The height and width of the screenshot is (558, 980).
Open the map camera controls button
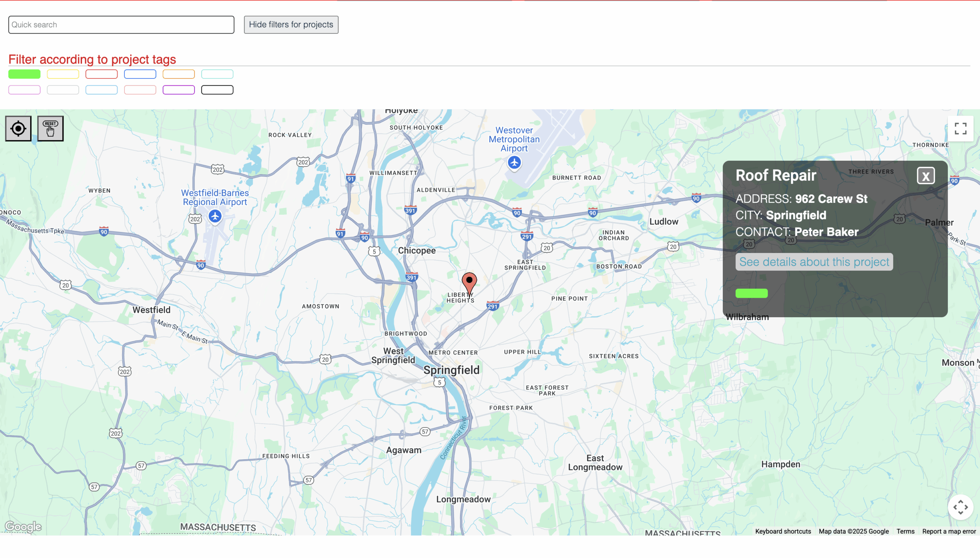pyautogui.click(x=960, y=507)
